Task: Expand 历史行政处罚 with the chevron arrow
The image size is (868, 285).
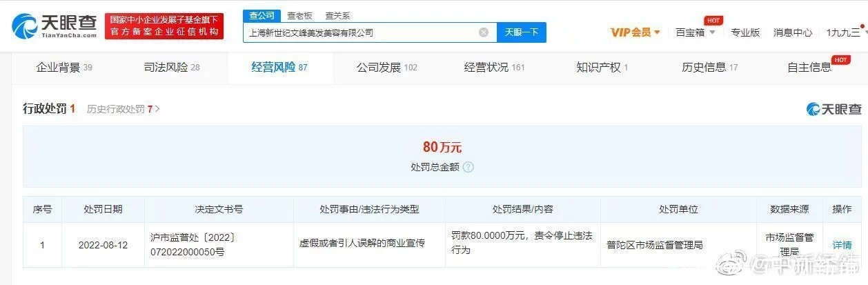Action: click(157, 109)
